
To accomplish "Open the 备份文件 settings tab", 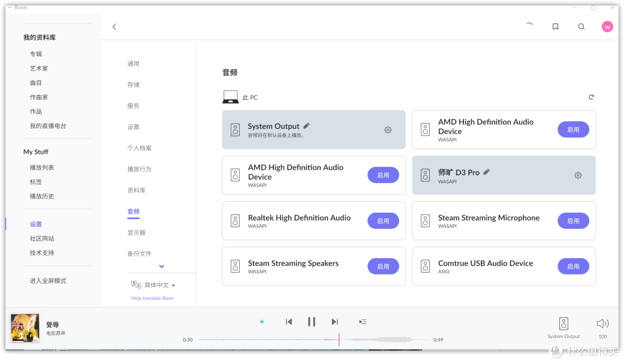I will [139, 254].
